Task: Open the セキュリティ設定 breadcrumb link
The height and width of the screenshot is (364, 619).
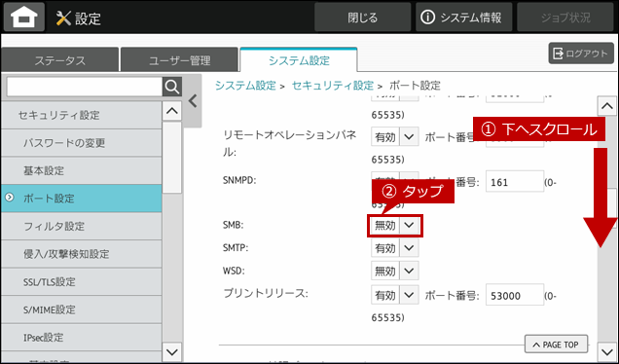Action: coord(332,86)
